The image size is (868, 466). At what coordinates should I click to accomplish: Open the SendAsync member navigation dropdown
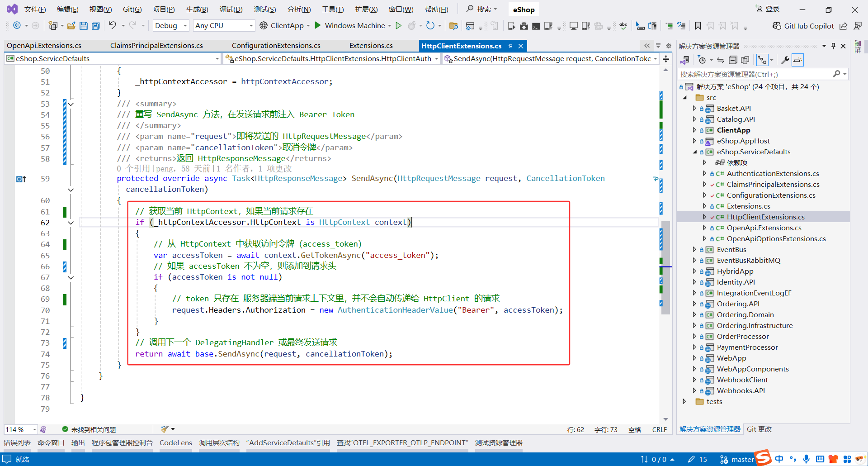[x=551, y=59]
